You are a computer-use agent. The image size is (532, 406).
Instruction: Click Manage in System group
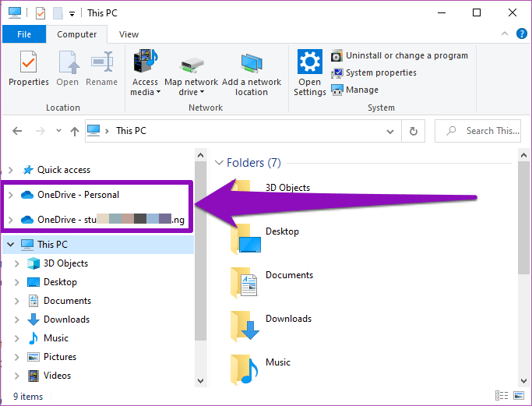[x=355, y=90]
